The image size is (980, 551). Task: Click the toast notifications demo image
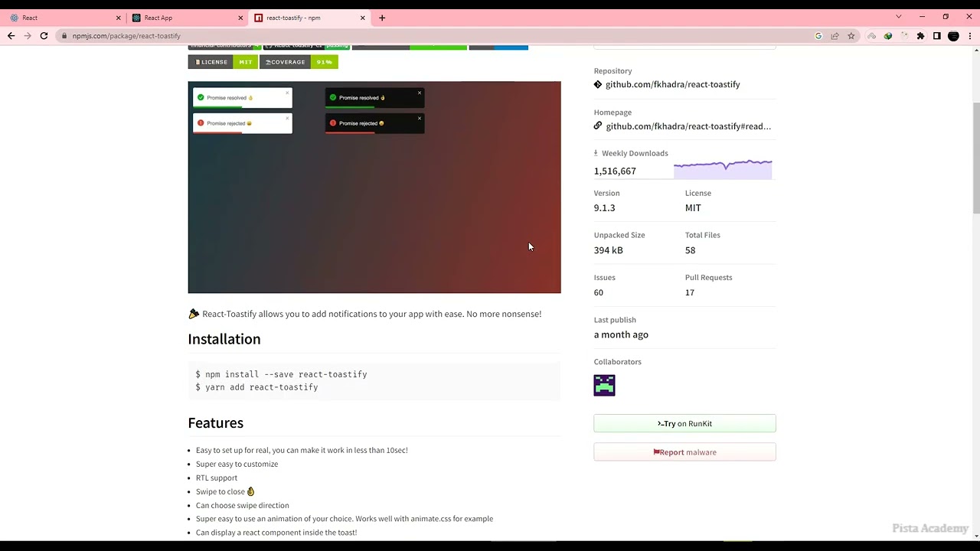click(374, 187)
